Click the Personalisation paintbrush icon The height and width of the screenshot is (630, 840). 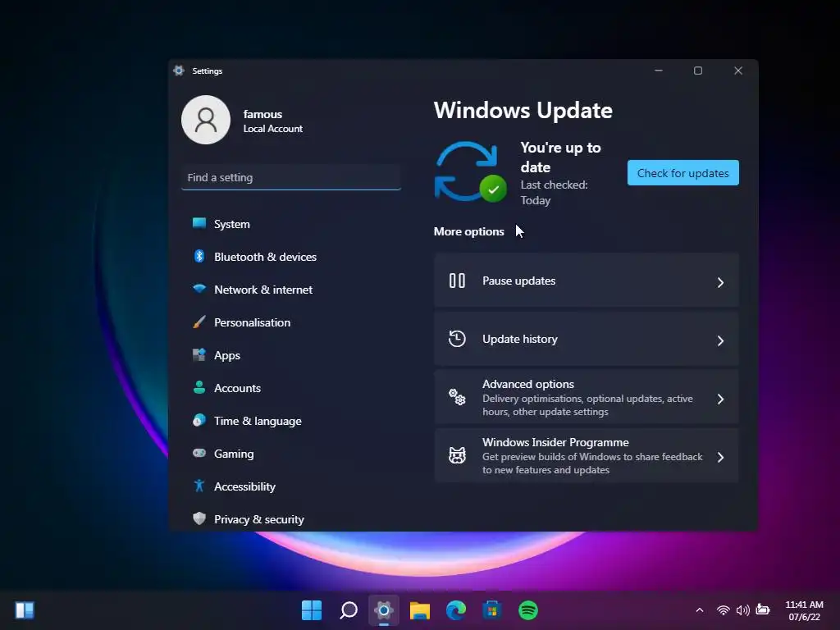click(199, 322)
